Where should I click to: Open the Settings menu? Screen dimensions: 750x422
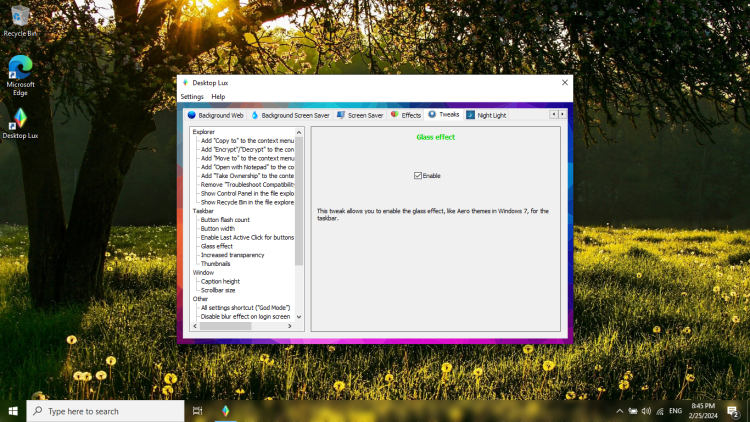[x=191, y=97]
